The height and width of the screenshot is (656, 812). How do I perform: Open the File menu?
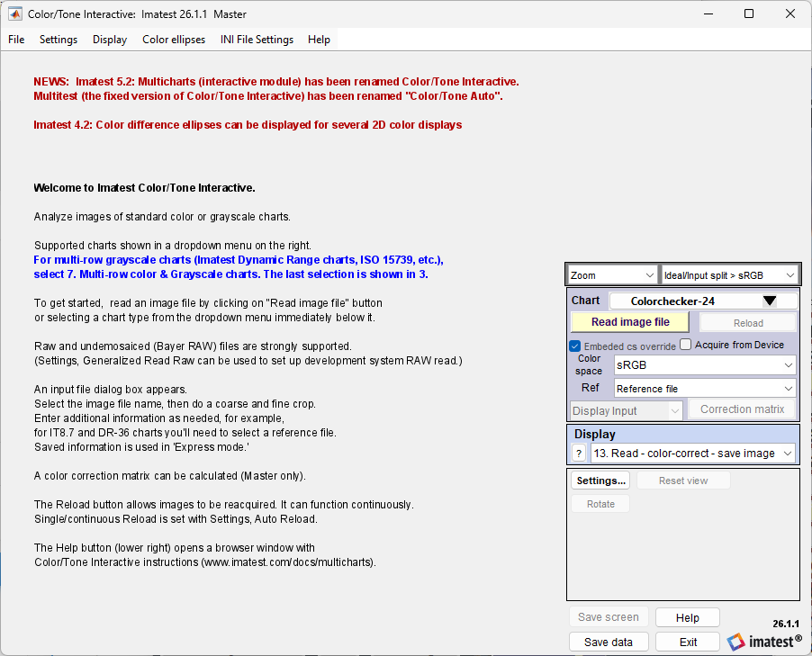click(x=16, y=40)
